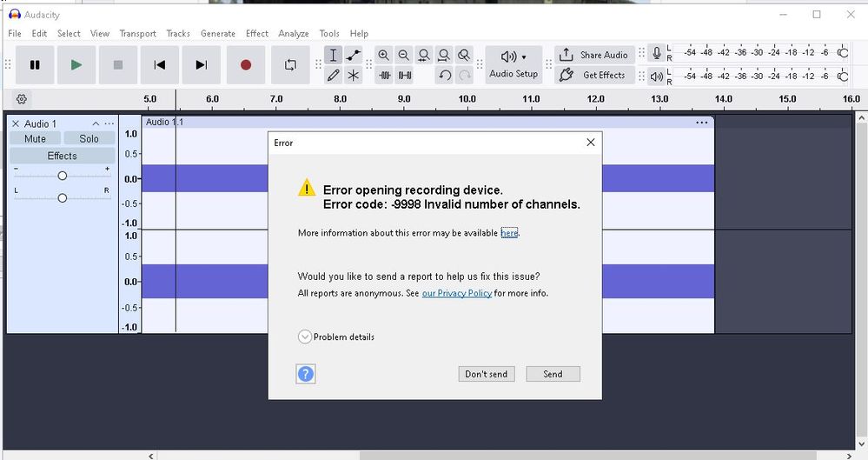Open the Audio 1.1 clip options menu

701,123
